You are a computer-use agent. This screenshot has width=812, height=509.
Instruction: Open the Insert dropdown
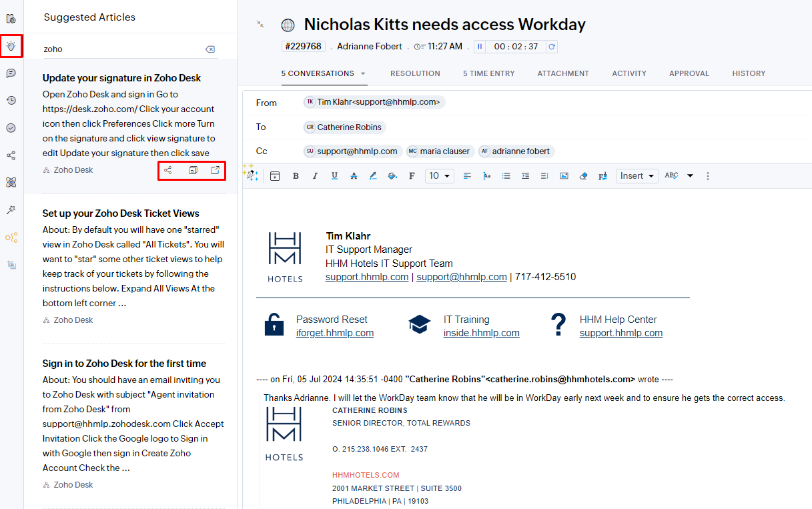(x=637, y=176)
